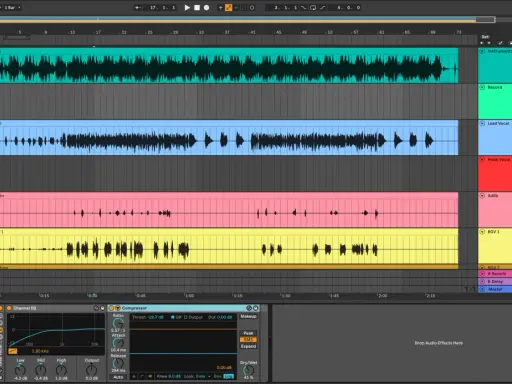The width and height of the screenshot is (512, 384).
Task: Arm the arrangement Record button
Action: (207, 7)
